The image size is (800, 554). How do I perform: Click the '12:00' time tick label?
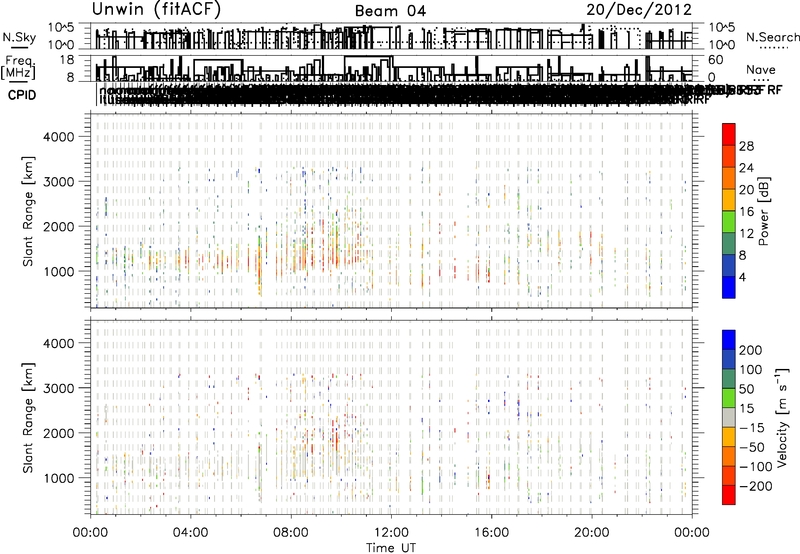pyautogui.click(x=391, y=533)
